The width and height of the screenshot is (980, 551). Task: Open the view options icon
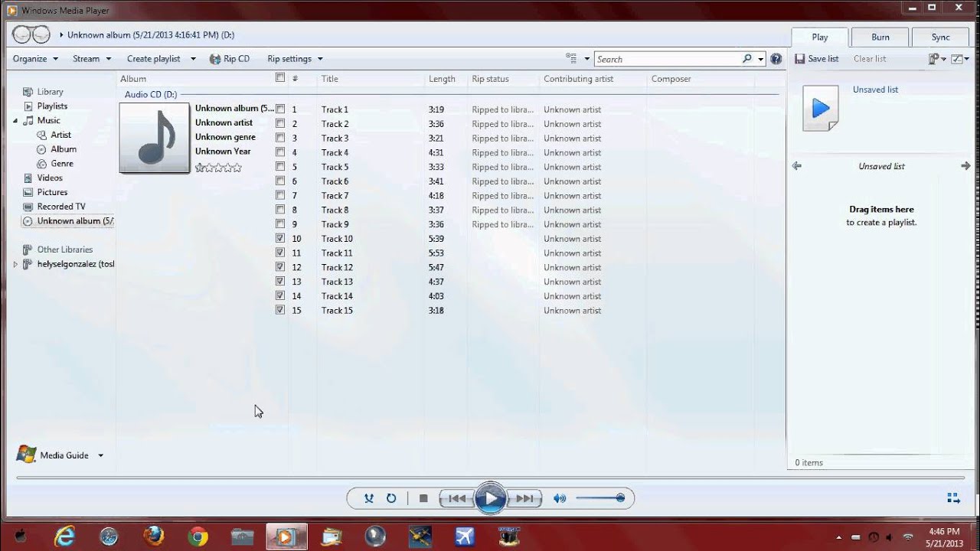pyautogui.click(x=571, y=59)
